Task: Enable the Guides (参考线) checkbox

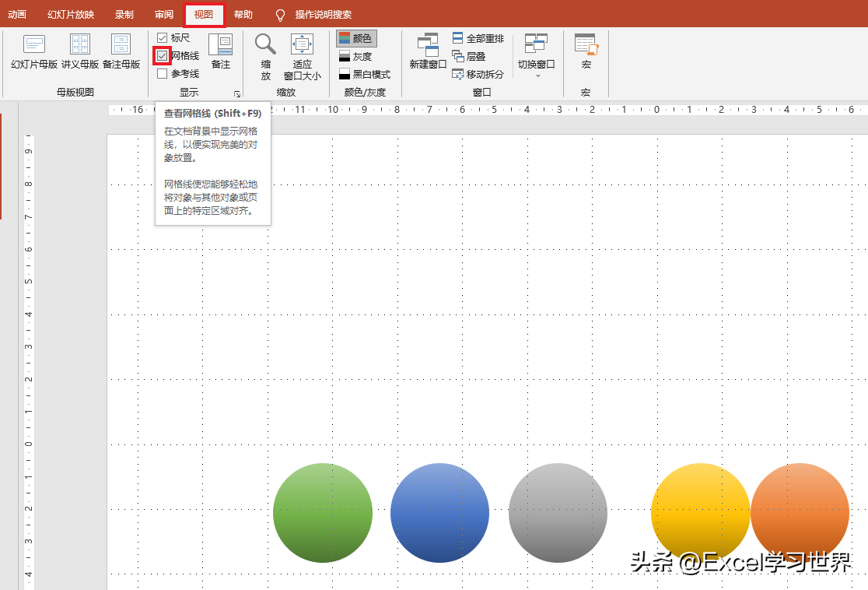Action: (x=162, y=73)
